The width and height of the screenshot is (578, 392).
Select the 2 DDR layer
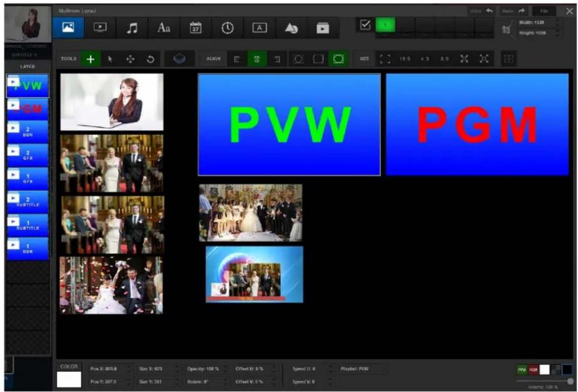pos(28,132)
